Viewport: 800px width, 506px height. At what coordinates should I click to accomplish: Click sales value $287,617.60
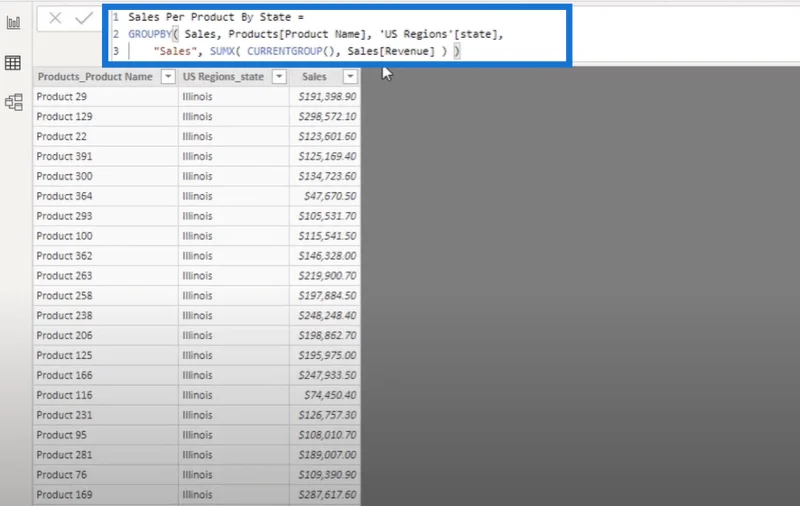pos(328,494)
